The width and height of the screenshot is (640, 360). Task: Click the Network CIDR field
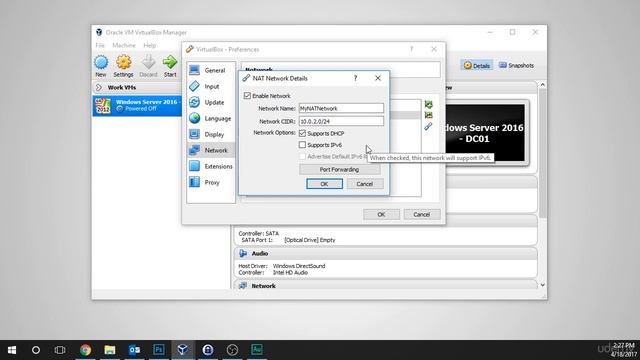point(341,121)
